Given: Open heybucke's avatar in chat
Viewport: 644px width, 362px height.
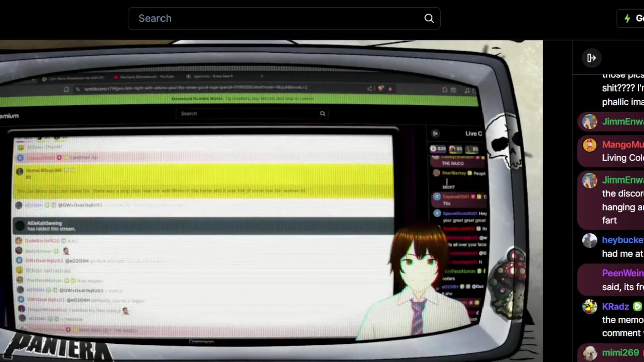Looking at the screenshot, I should 590,240.
